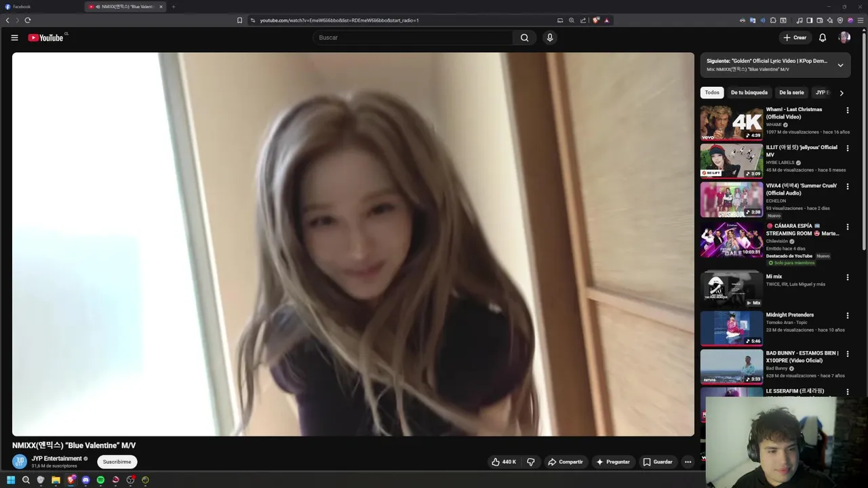Image resolution: width=868 pixels, height=488 pixels.
Task: Save video with Guardar button
Action: (x=658, y=462)
